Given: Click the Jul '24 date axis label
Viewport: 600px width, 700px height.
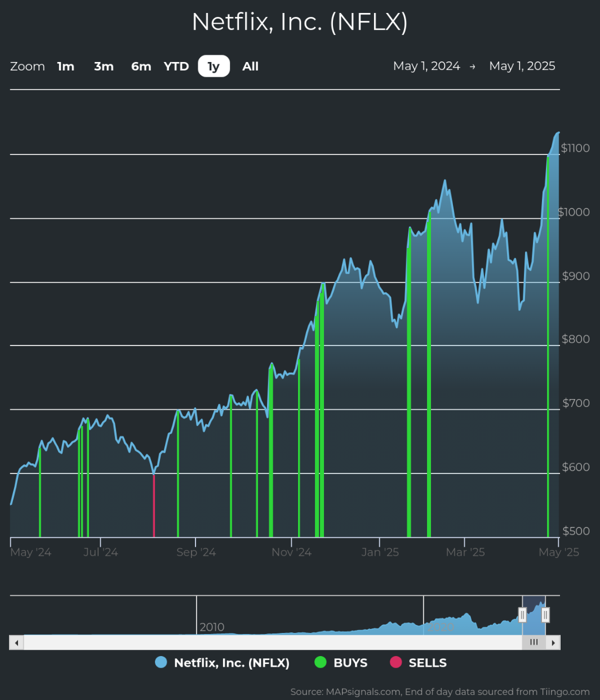Looking at the screenshot, I should tap(101, 552).
